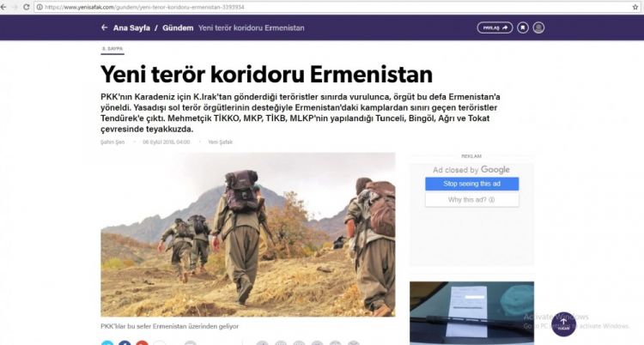Open the PKK militants article photo
Image resolution: width=644 pixels, height=345 pixels.
[x=247, y=234]
